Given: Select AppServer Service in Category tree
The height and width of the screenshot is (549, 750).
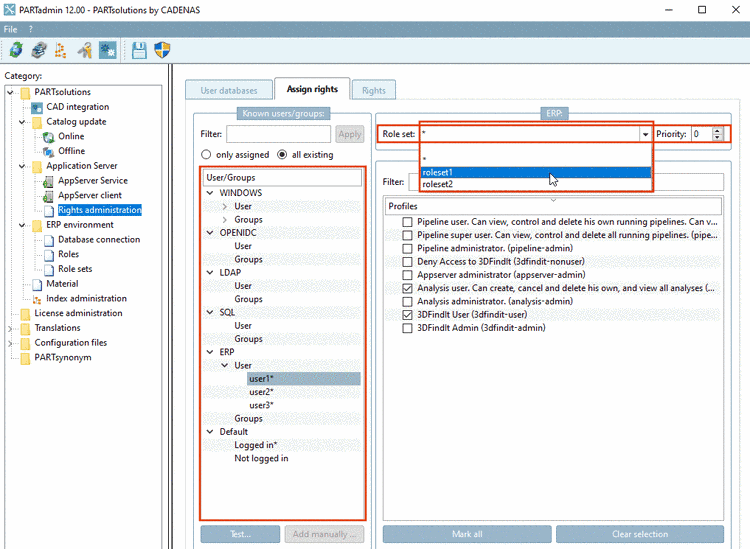Looking at the screenshot, I should click(93, 180).
